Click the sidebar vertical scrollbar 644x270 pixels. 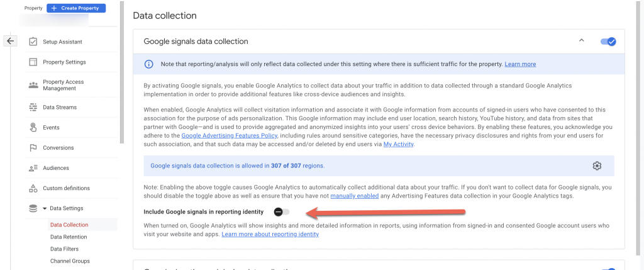121,72
